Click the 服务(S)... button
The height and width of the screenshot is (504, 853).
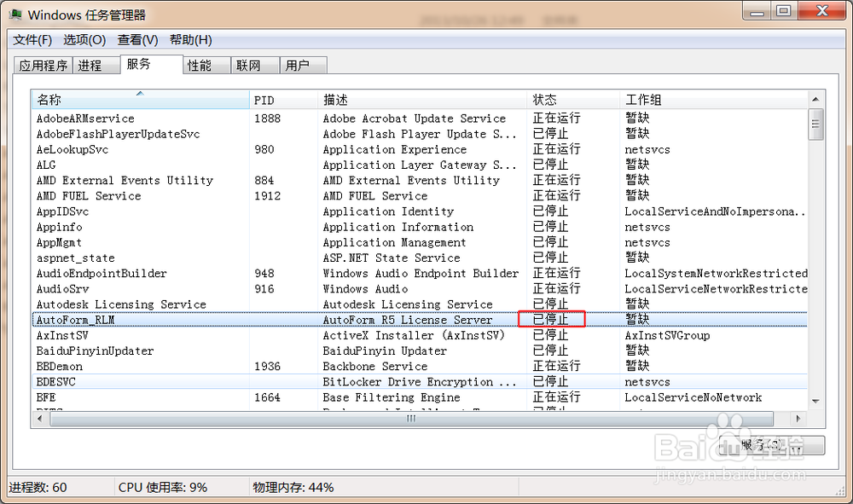pos(771,445)
